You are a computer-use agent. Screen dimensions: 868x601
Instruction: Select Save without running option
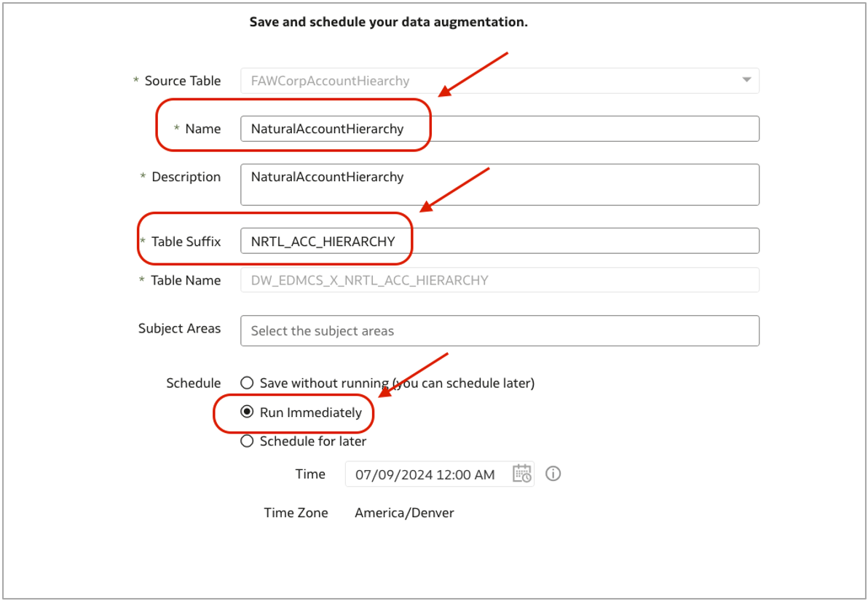coord(248,383)
